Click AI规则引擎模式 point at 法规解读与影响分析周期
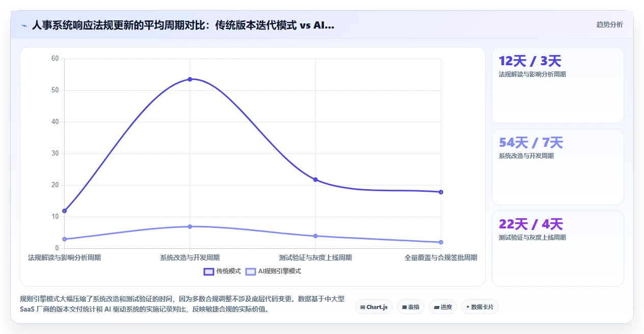This screenshot has width=644, height=334. 64,239
